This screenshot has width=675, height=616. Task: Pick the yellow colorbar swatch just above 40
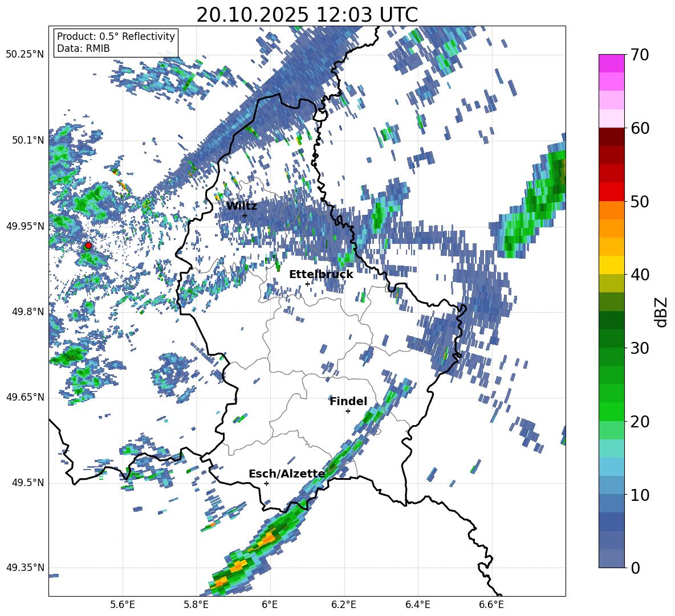point(611,265)
